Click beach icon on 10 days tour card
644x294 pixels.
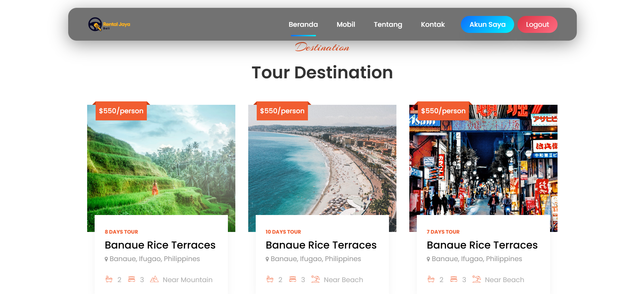pyautogui.click(x=315, y=279)
